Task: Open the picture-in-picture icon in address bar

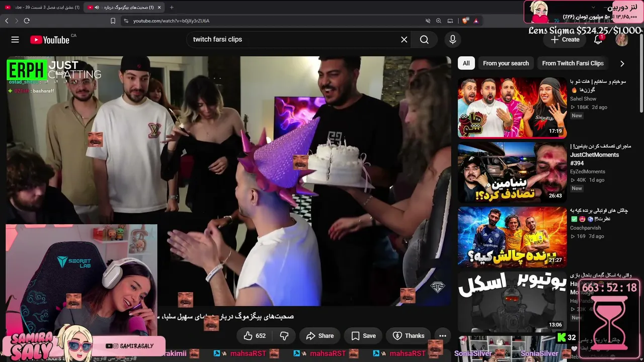Action: point(450,21)
